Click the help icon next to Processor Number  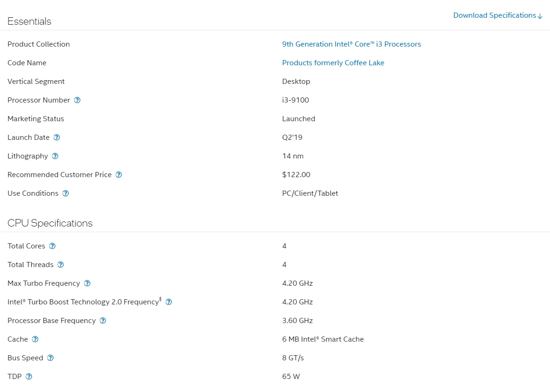(x=77, y=100)
